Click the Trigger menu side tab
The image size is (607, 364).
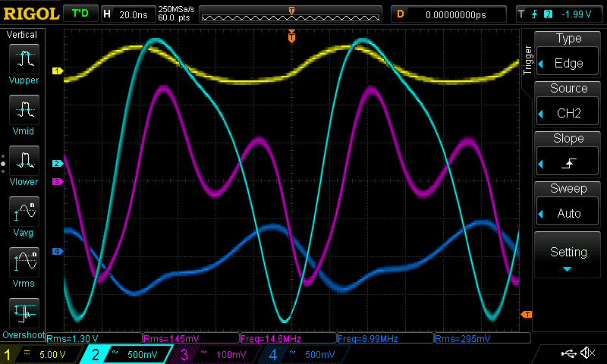527,60
